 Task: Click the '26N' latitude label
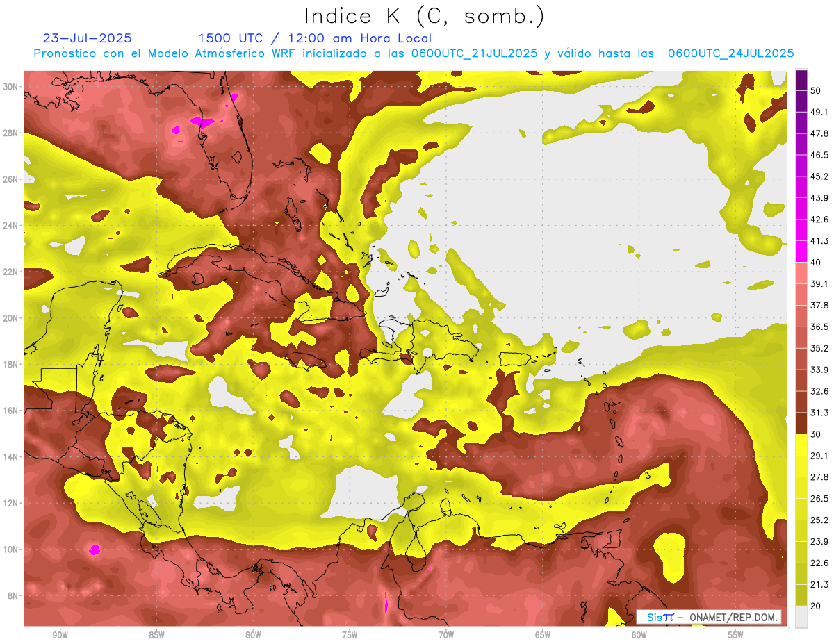point(10,179)
